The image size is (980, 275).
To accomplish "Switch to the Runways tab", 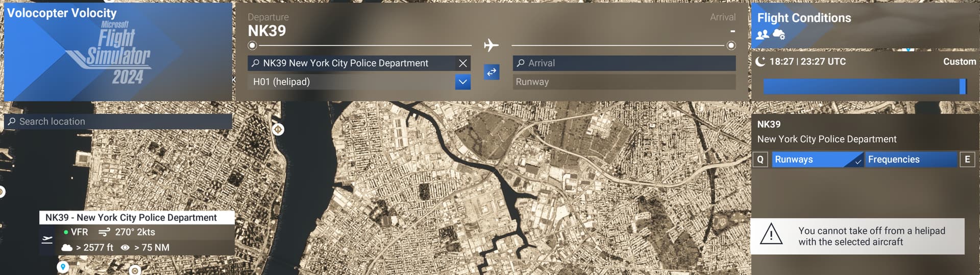I will [x=816, y=159].
